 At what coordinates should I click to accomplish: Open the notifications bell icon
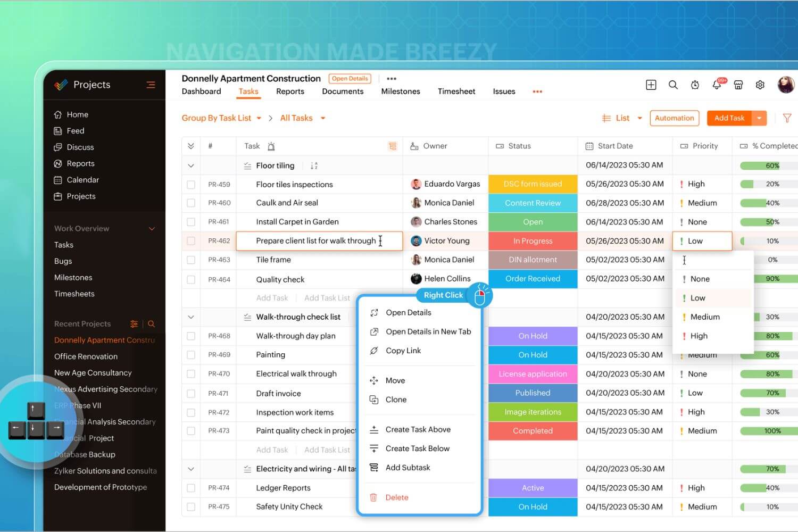[x=717, y=84]
